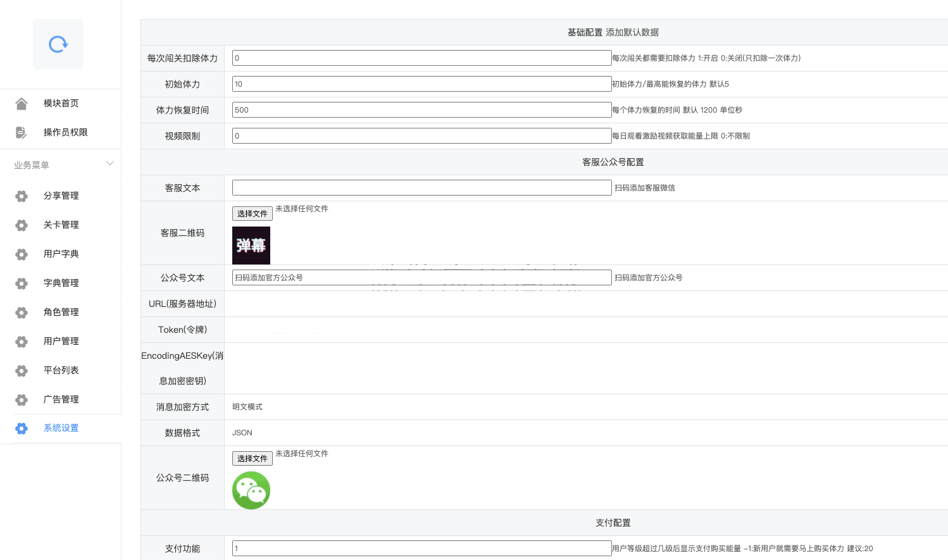
Task: Click blue gear icon next to 系统设置
Action: pos(22,428)
